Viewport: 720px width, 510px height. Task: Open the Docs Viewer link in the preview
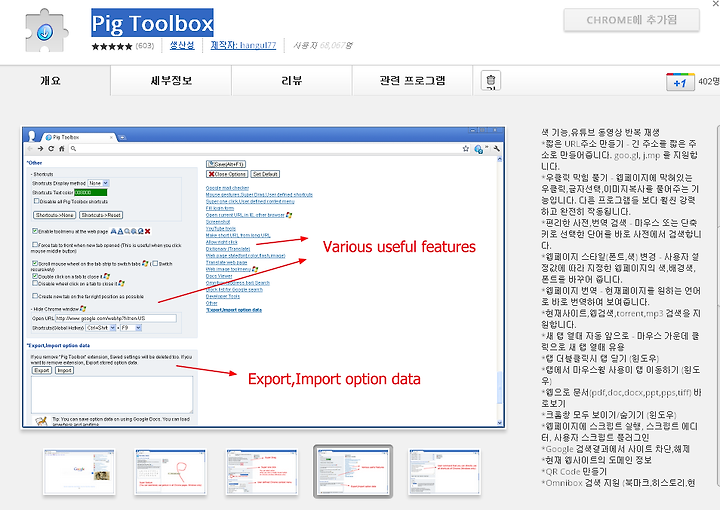219,276
